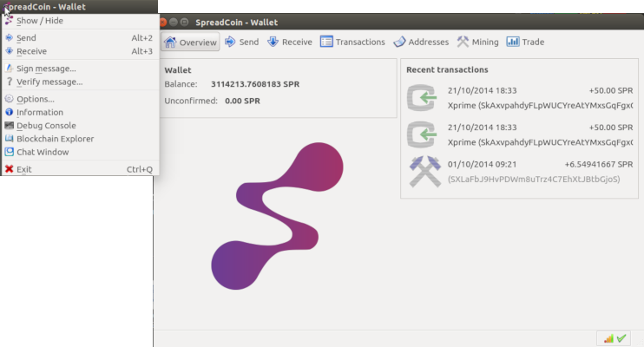The image size is (644, 347).
Task: Click the blue info icon beside Information
Action: [9, 112]
